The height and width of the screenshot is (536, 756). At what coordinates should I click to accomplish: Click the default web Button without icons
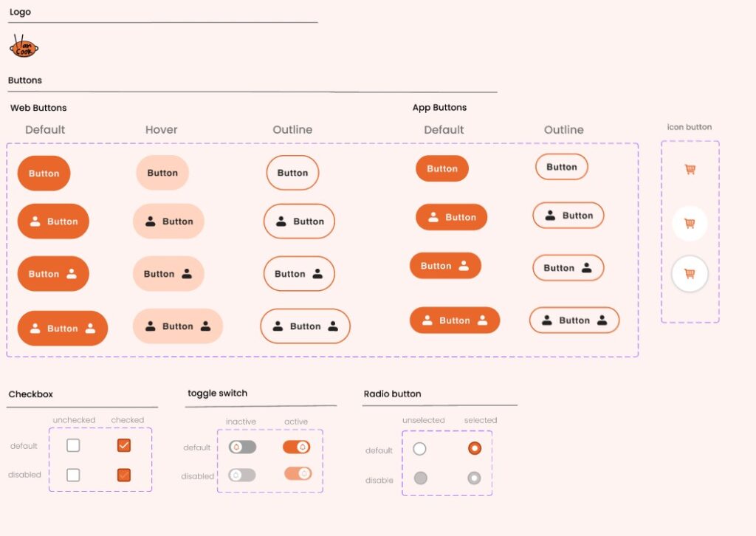click(x=44, y=173)
